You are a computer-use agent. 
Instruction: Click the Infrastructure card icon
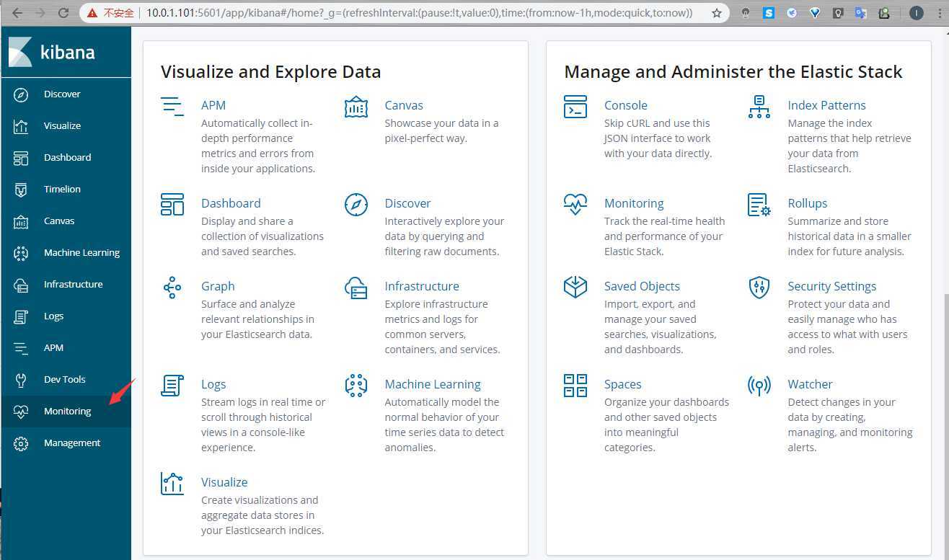(356, 288)
